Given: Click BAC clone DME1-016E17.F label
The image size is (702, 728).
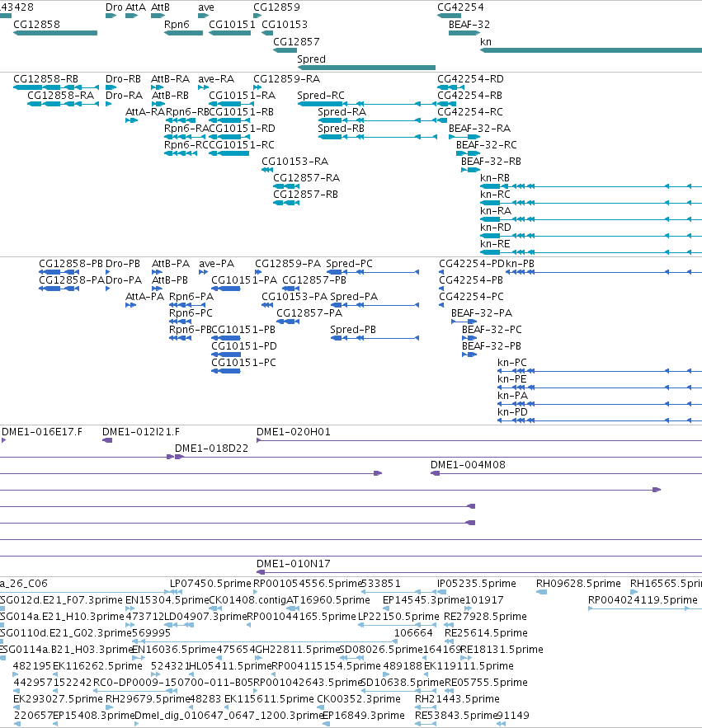Looking at the screenshot, I should tap(42, 432).
